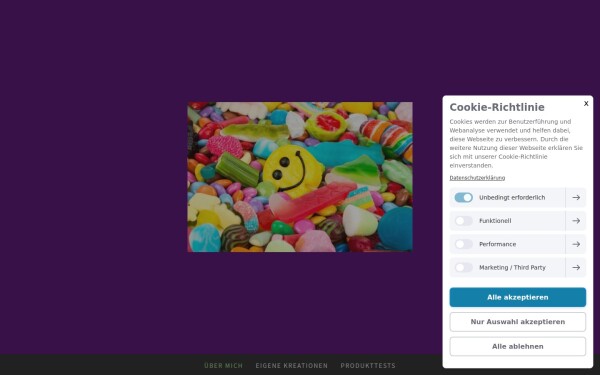This screenshot has width=600, height=375.
Task: Enable Marketing / Third Party cookies switch
Action: click(x=463, y=267)
